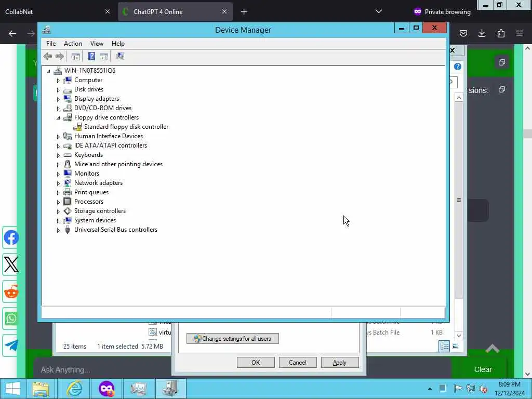Click Apply in the properties dialog
Viewport: 532px width, 399px height.
[x=340, y=362]
